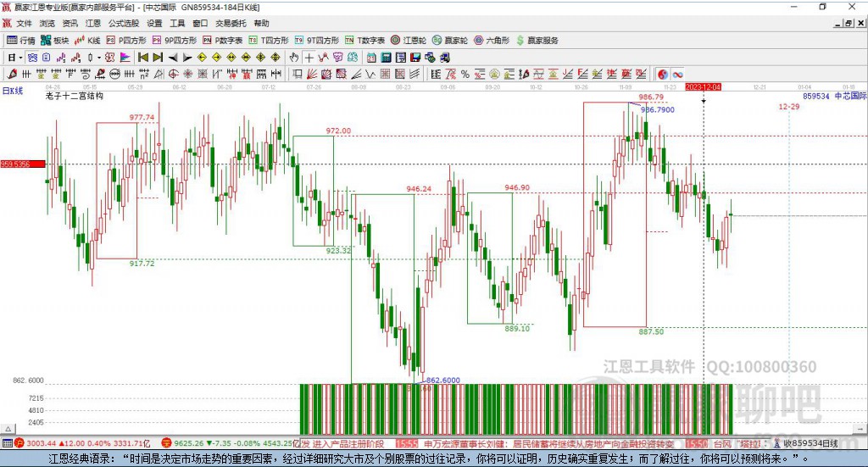Restore the inner chart document window
This screenshot has width=868, height=467.
849,23
